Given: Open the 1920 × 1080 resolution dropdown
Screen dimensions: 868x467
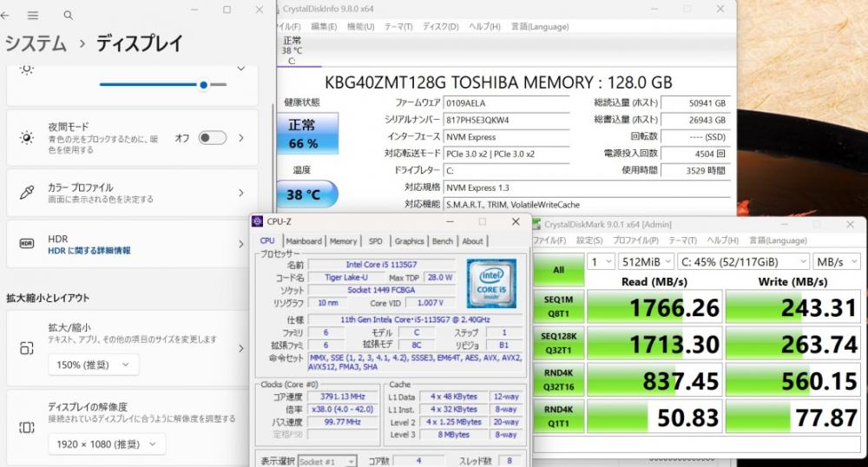Looking at the screenshot, I should click(106, 444).
